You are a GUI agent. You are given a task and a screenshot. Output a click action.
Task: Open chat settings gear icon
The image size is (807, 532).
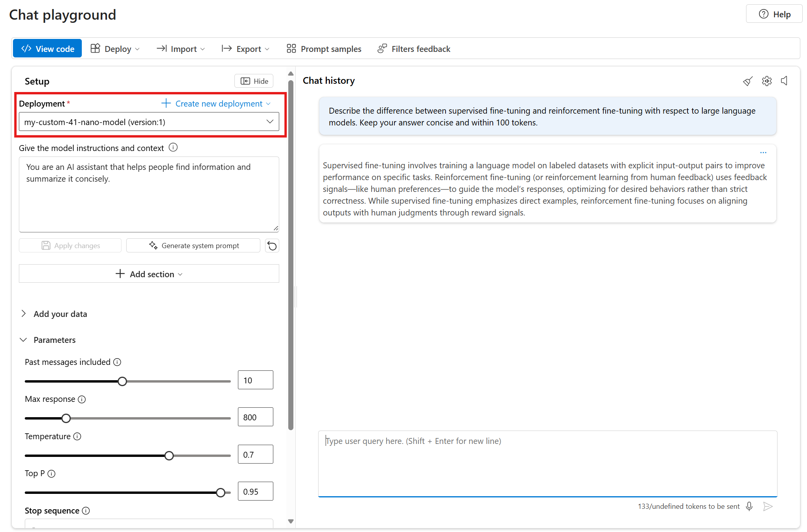coord(766,81)
